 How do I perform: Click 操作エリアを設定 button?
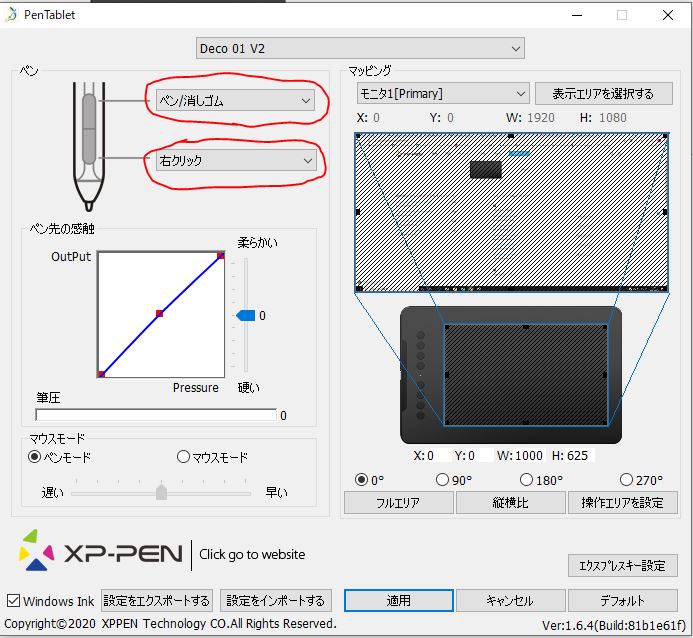(x=623, y=502)
